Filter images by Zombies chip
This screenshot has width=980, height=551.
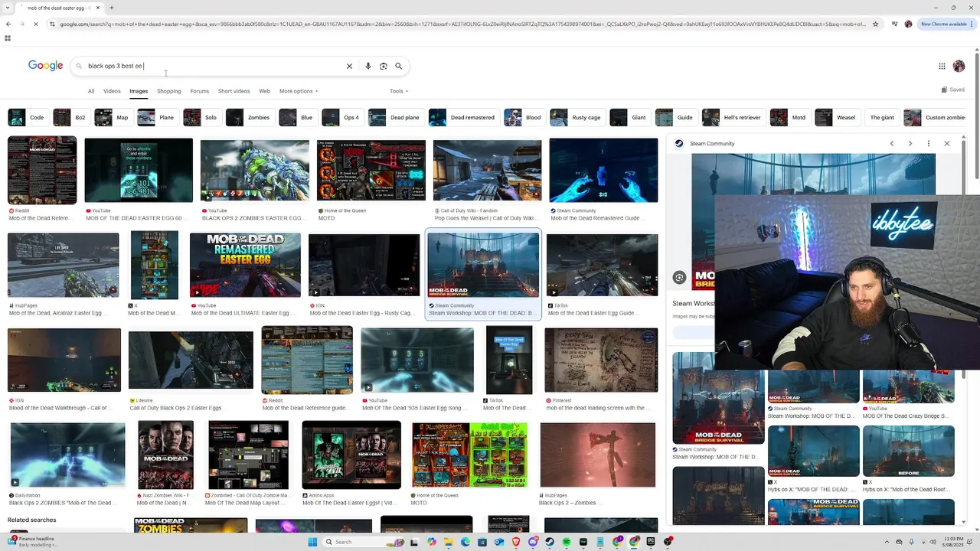point(249,118)
